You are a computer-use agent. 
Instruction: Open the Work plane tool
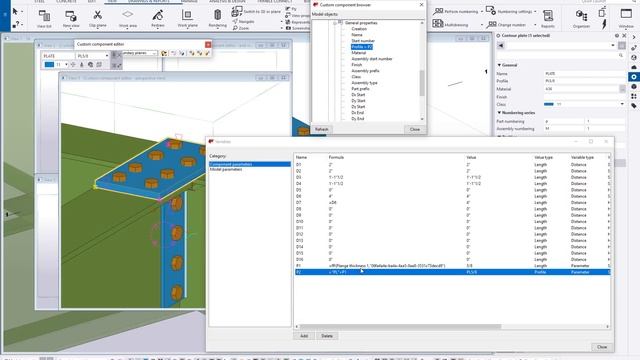pyautogui.click(x=187, y=18)
